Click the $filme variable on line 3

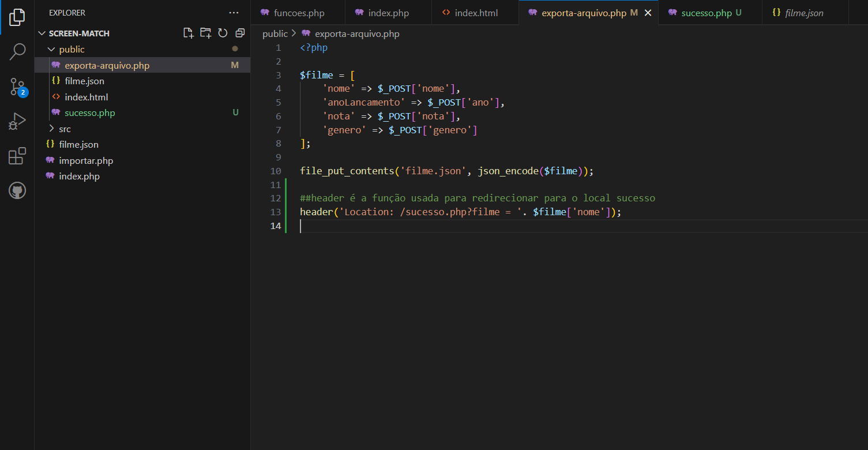317,75
